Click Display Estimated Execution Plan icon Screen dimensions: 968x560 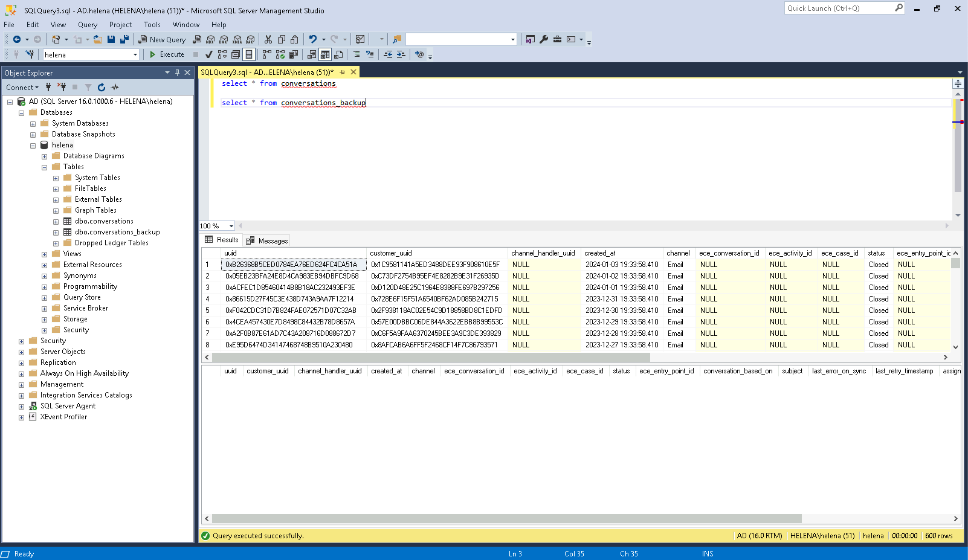(222, 54)
